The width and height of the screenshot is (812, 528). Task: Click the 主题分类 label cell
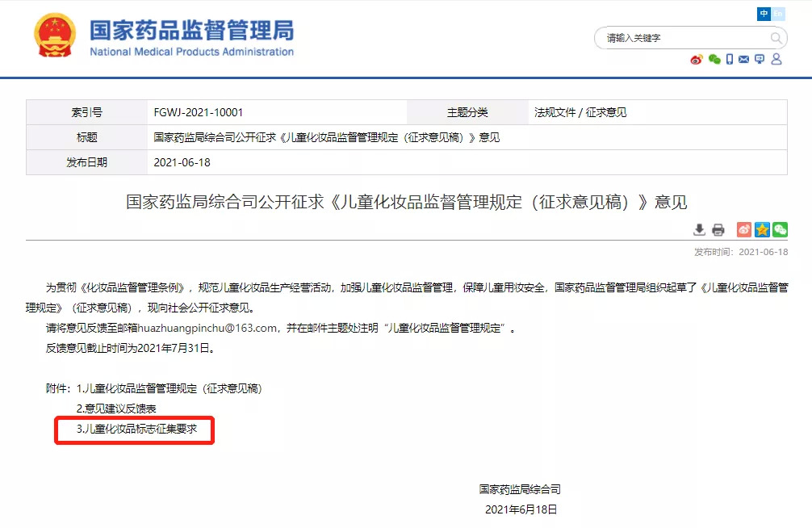[x=467, y=112]
